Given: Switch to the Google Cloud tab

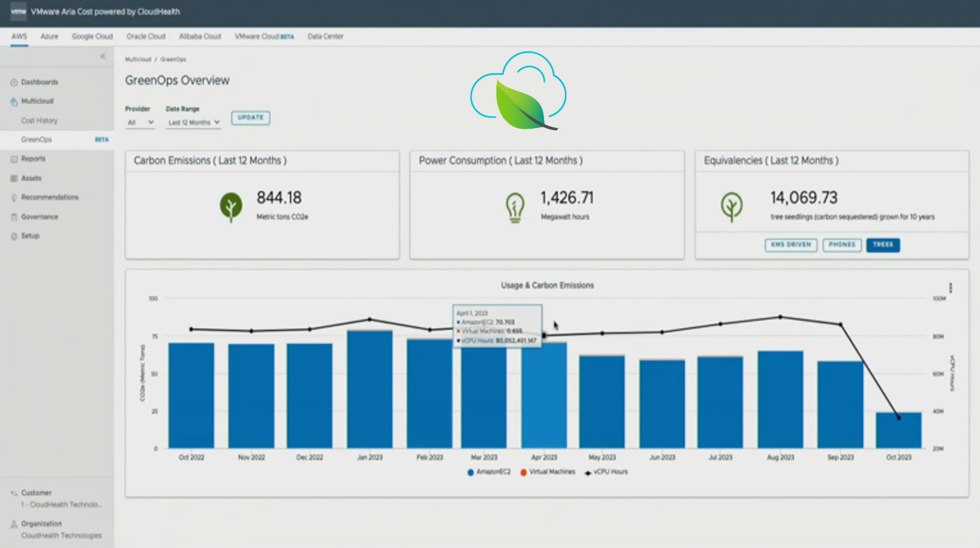Looking at the screenshot, I should click(92, 36).
